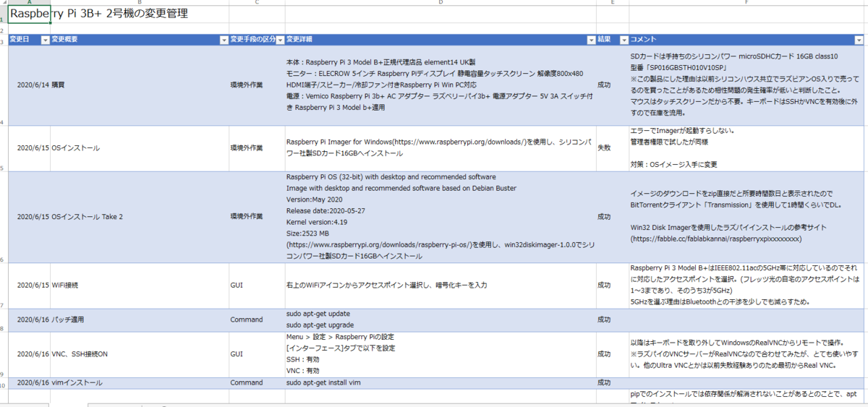Select entire column D via its header
The height and width of the screenshot is (407, 868).
click(441, 3)
